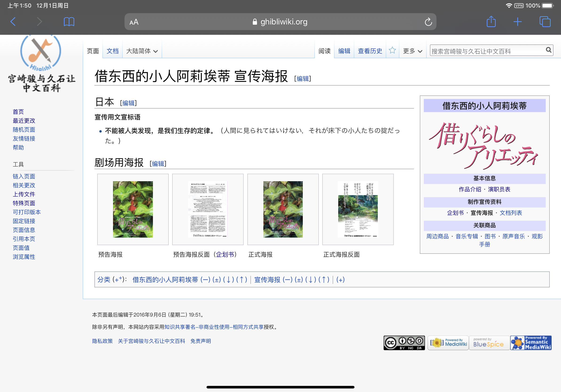Open the Safari share sheet icon
561x392 pixels.
pos(491,22)
